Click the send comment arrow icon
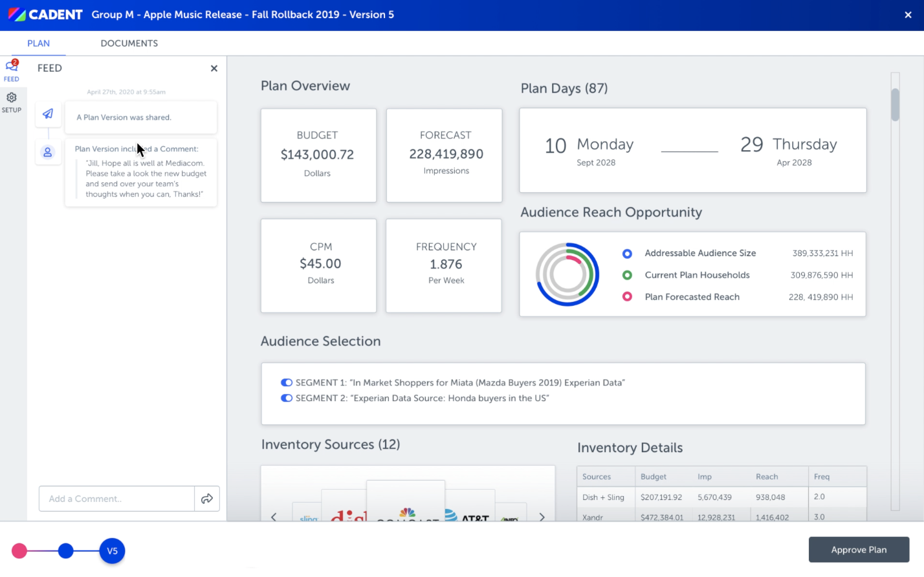This screenshot has height=577, width=924. pos(207,499)
